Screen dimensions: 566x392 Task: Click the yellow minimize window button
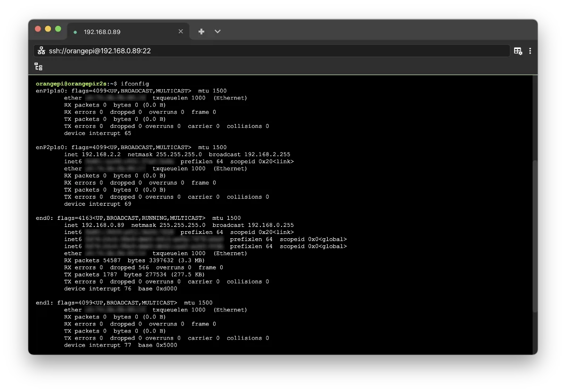point(48,29)
